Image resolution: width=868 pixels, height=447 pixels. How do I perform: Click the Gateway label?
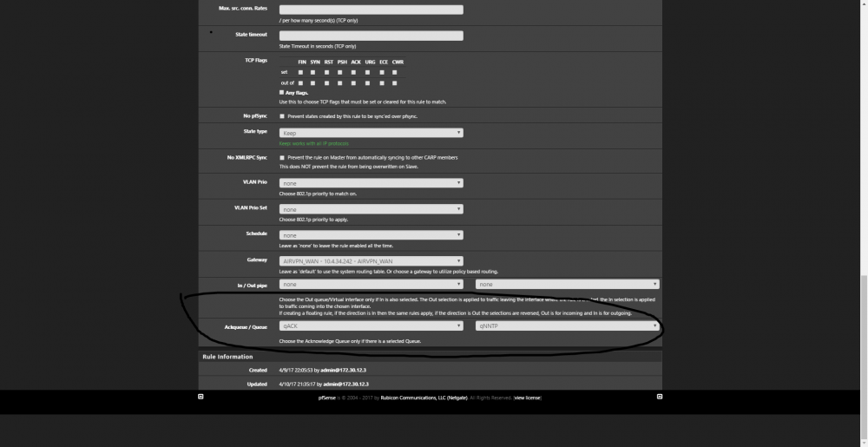257,260
